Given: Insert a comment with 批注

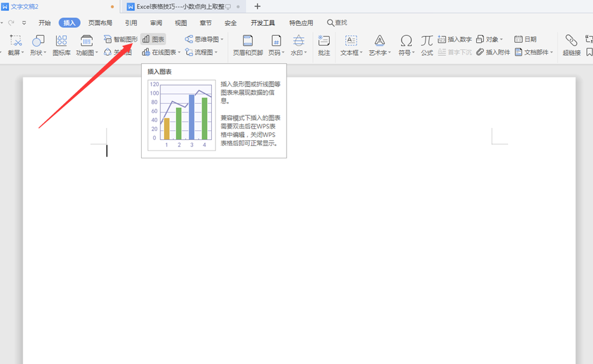Looking at the screenshot, I should [324, 44].
